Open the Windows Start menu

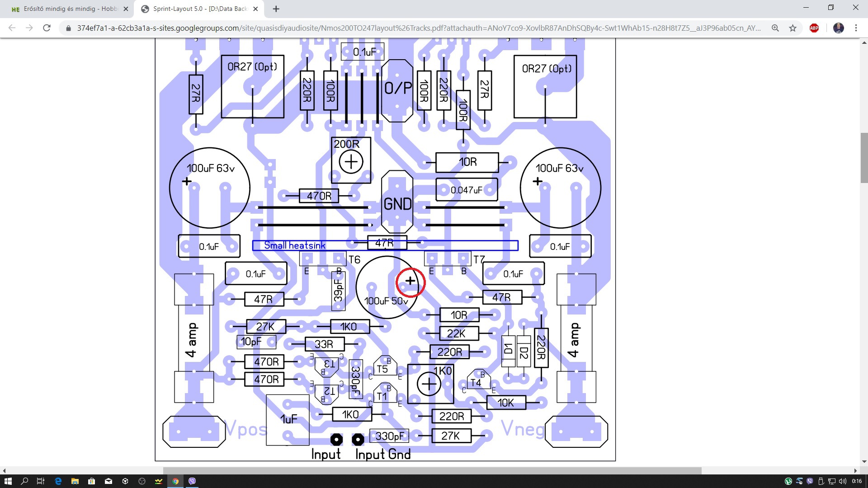pos(8,481)
